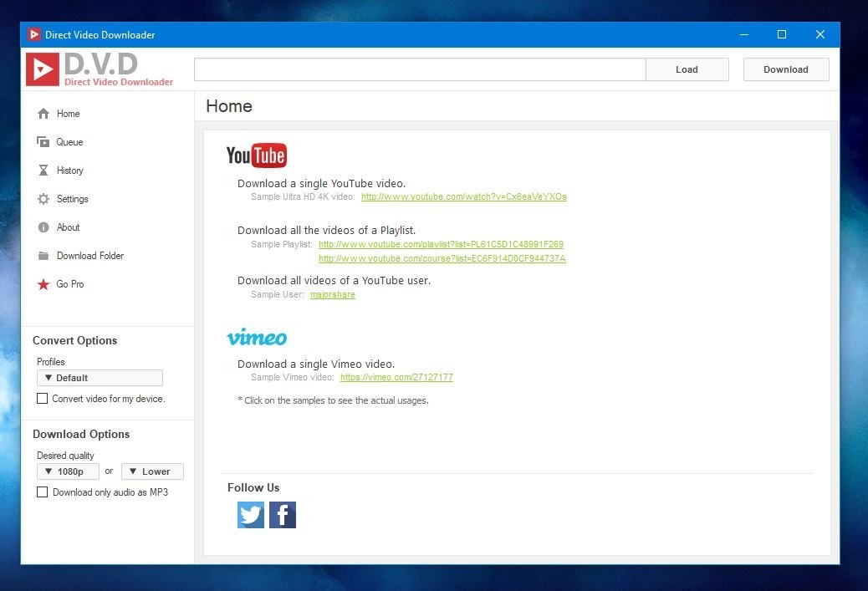This screenshot has height=591, width=868.
Task: Open the Facebook follow icon
Action: click(283, 515)
